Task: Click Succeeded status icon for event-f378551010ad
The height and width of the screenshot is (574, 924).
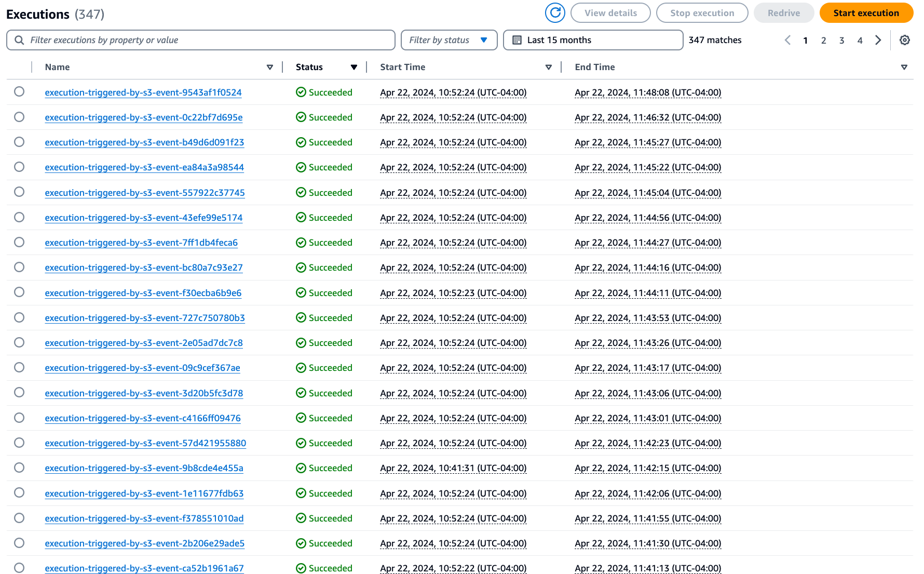Action: (x=301, y=518)
